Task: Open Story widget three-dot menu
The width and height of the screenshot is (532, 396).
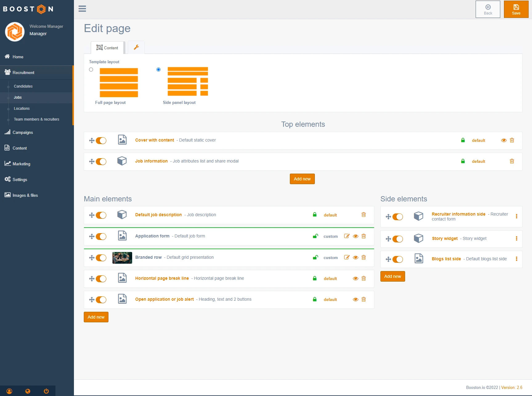Action: pyautogui.click(x=516, y=238)
